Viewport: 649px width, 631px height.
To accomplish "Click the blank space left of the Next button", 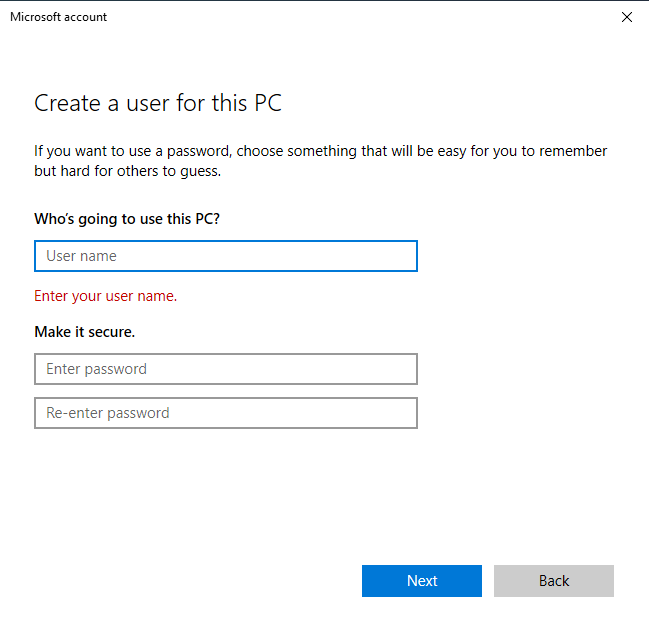I will (x=200, y=581).
